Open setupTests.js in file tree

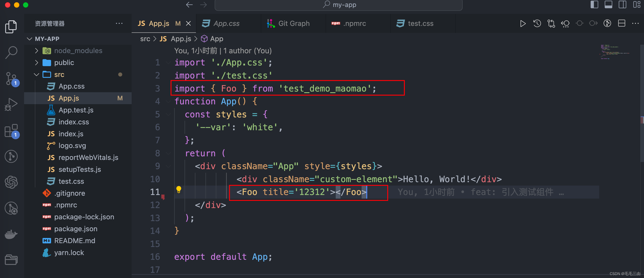tap(79, 170)
